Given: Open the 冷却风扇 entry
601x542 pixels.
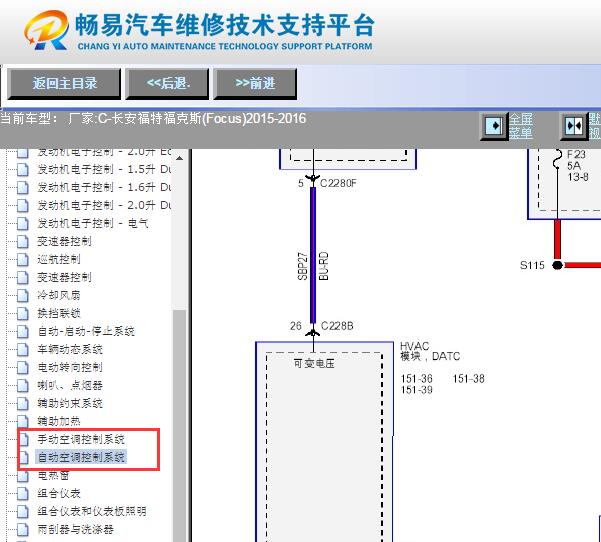Looking at the screenshot, I should click(x=59, y=295).
